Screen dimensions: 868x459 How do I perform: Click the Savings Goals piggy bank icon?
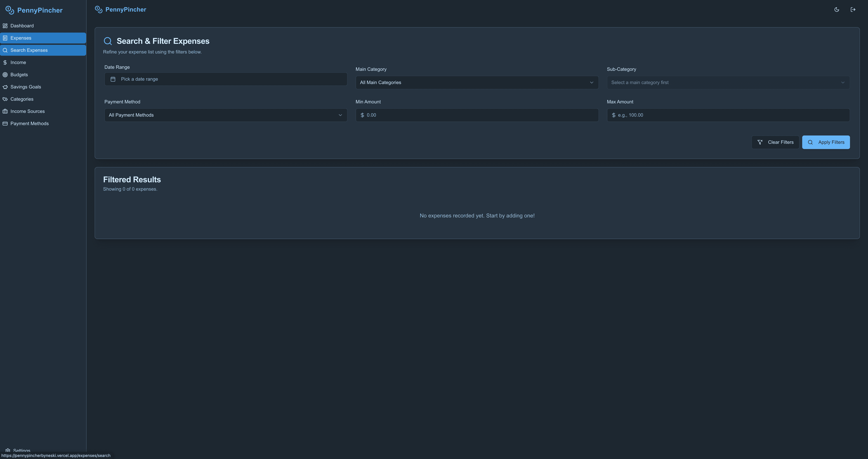pyautogui.click(x=5, y=87)
